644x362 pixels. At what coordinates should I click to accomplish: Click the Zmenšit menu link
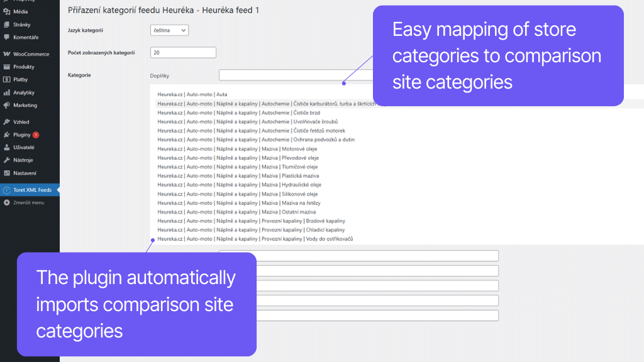click(x=28, y=203)
